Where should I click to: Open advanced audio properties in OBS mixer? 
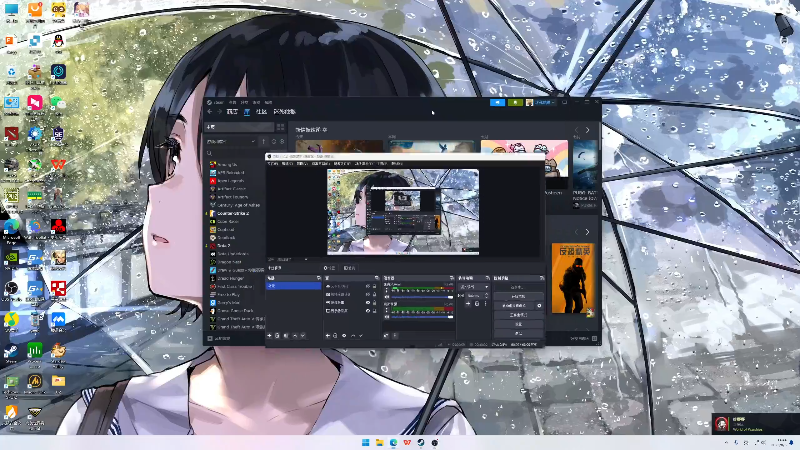[x=386, y=336]
